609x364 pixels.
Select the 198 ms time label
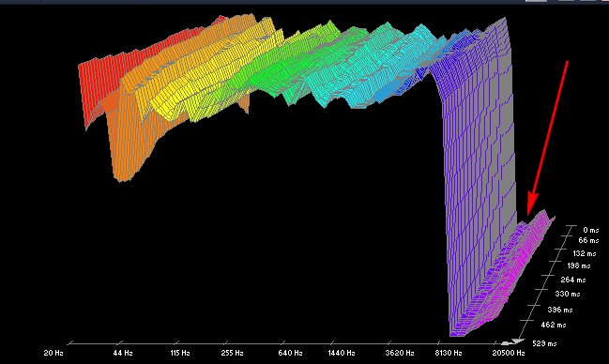pyautogui.click(x=579, y=265)
